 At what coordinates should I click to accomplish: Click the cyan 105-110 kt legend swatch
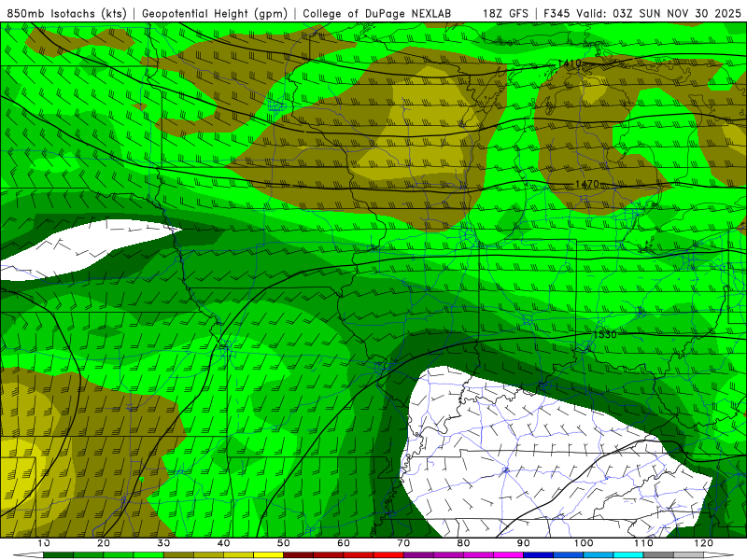click(628, 555)
